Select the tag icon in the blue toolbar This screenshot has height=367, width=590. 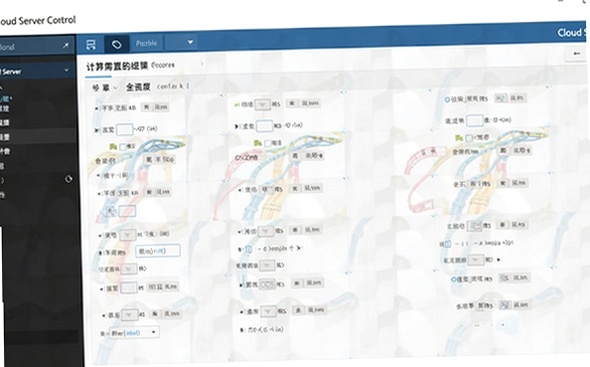point(117,44)
